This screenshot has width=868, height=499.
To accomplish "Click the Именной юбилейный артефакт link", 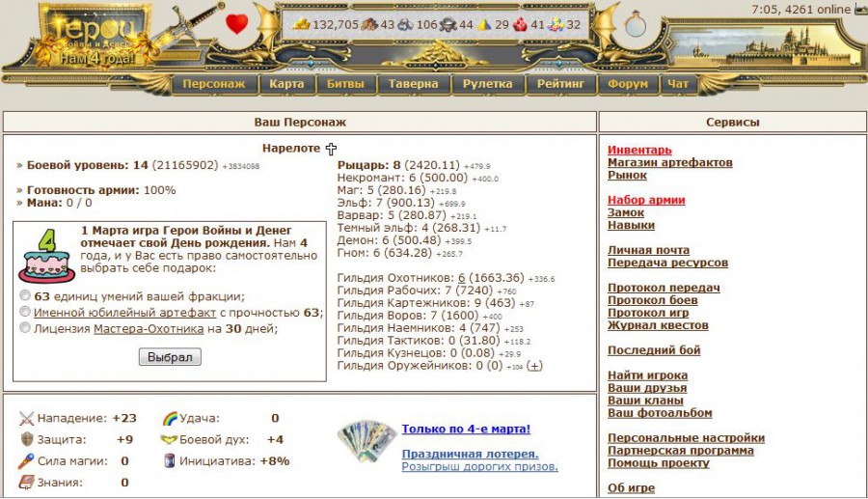I will (x=125, y=313).
